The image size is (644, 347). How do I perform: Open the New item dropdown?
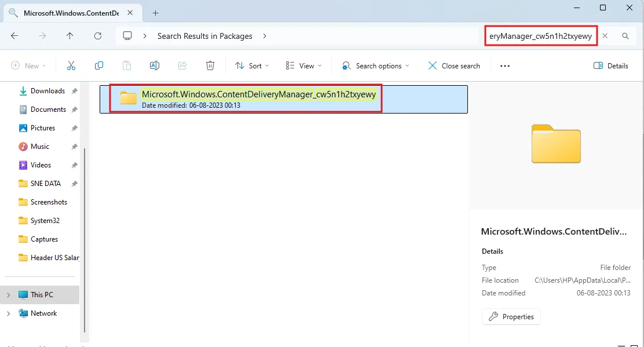[x=28, y=65]
